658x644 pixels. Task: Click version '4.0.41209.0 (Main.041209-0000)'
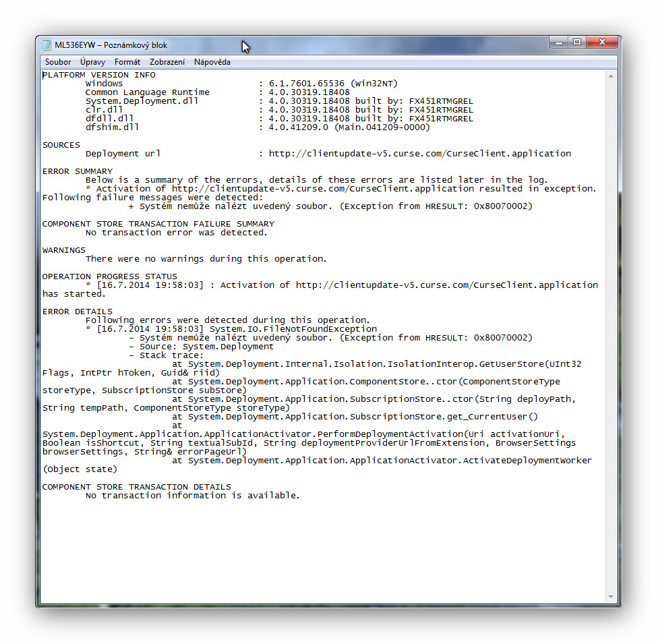pos(349,127)
